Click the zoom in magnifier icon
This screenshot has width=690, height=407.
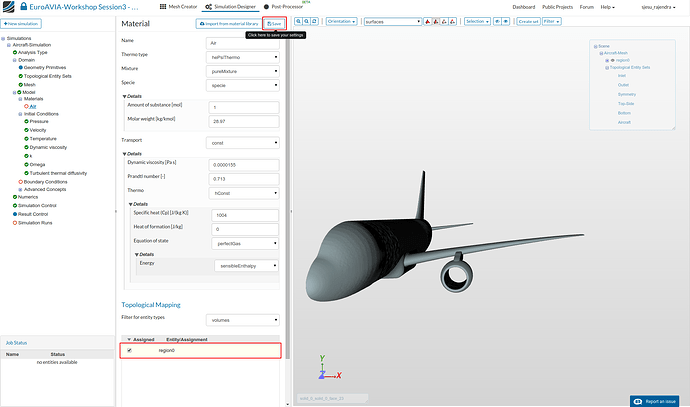pos(298,21)
